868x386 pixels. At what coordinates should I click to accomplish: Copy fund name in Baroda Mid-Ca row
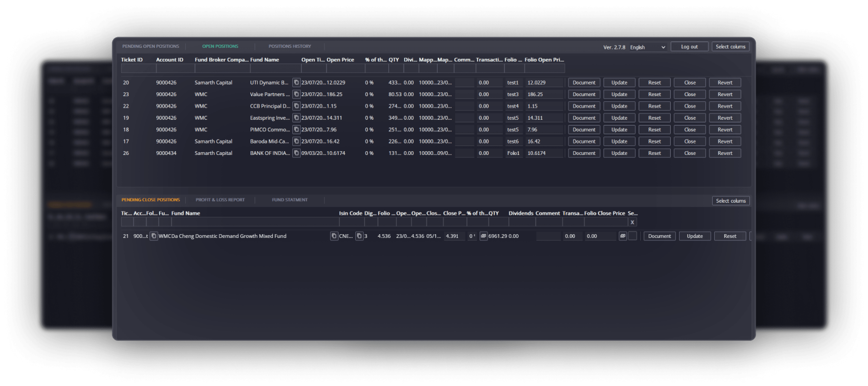[296, 141]
